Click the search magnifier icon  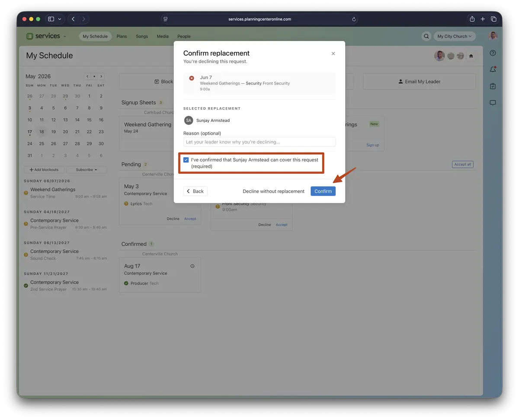pyautogui.click(x=426, y=36)
